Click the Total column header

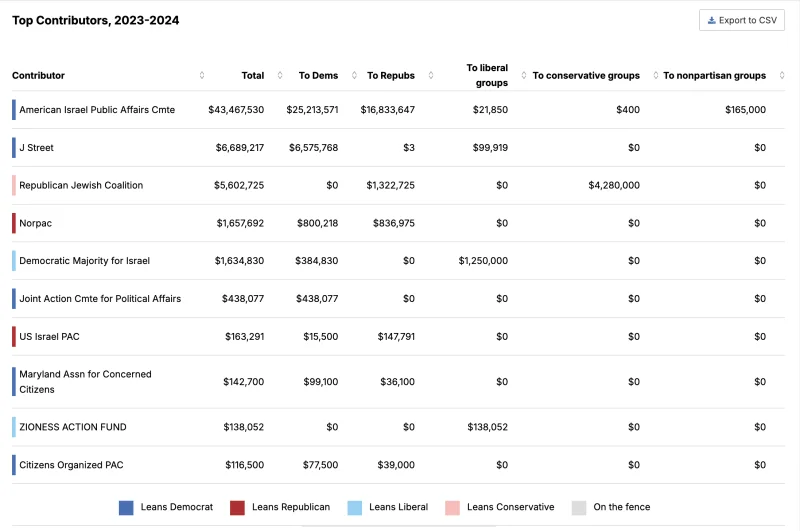pyautogui.click(x=253, y=75)
